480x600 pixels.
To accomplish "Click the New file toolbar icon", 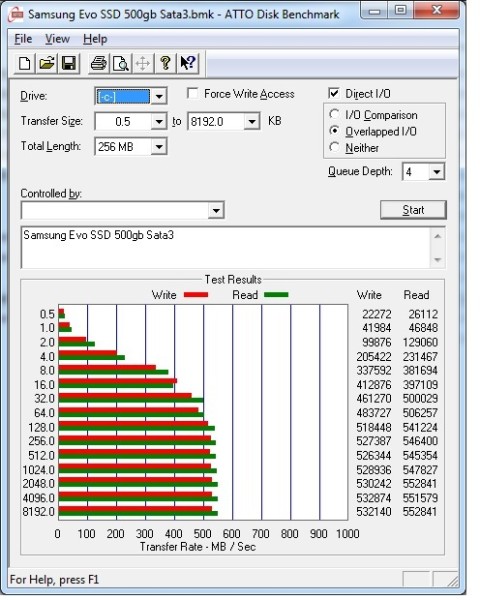I will [24, 63].
